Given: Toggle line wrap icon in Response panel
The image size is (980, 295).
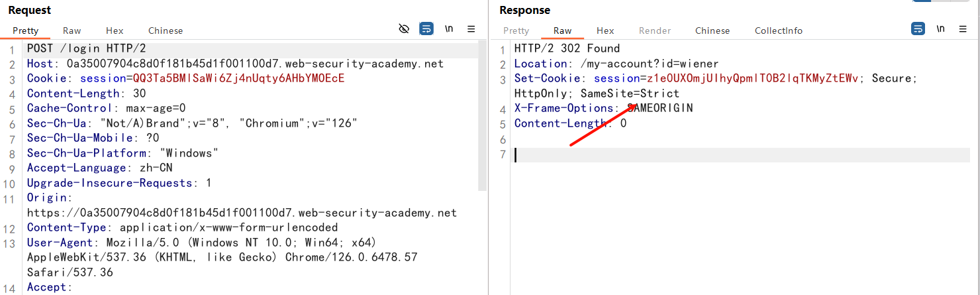Looking at the screenshot, I should (x=918, y=29).
